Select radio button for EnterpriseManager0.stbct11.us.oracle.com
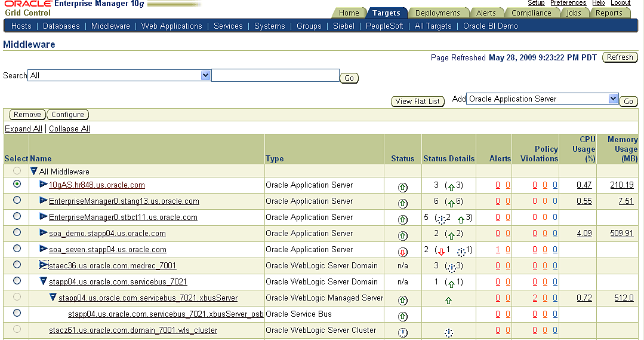644x340 pixels. point(17,216)
